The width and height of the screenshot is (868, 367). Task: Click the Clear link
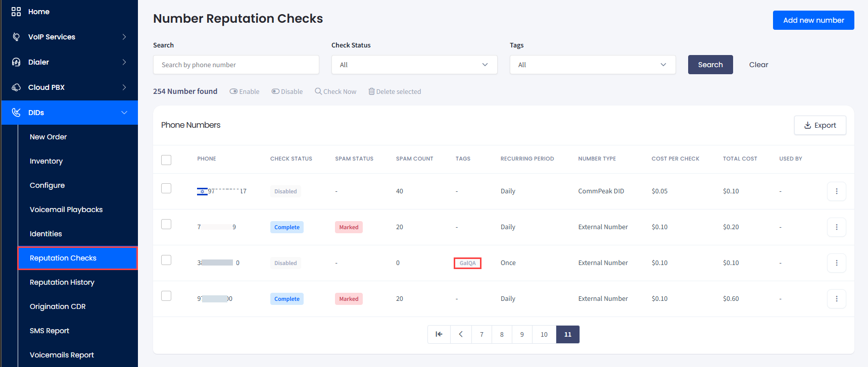[x=758, y=65]
